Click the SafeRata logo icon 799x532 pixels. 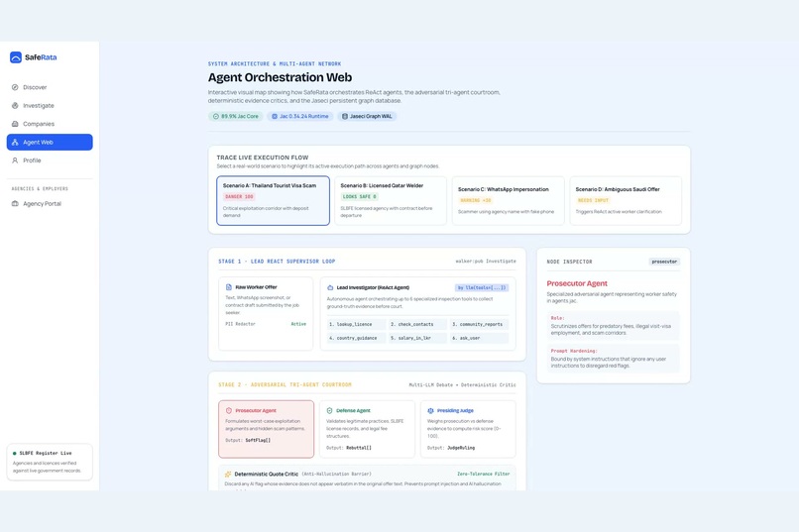[x=16, y=57]
